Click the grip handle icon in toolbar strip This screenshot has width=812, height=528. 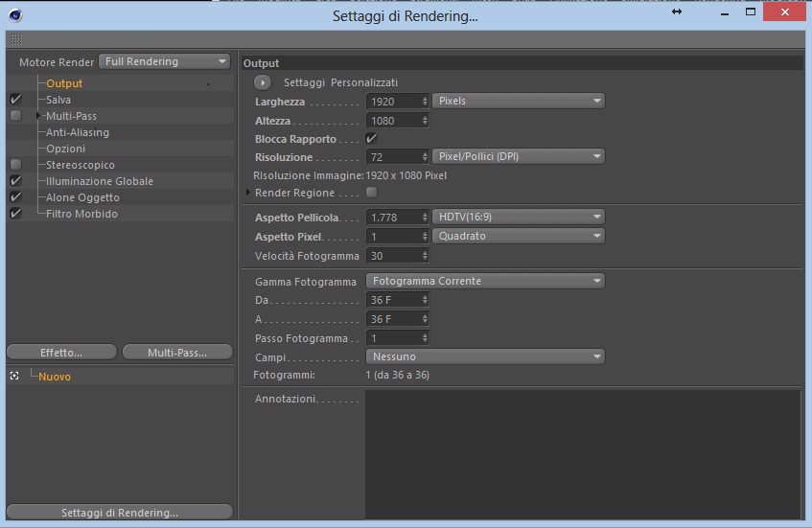tap(16, 39)
